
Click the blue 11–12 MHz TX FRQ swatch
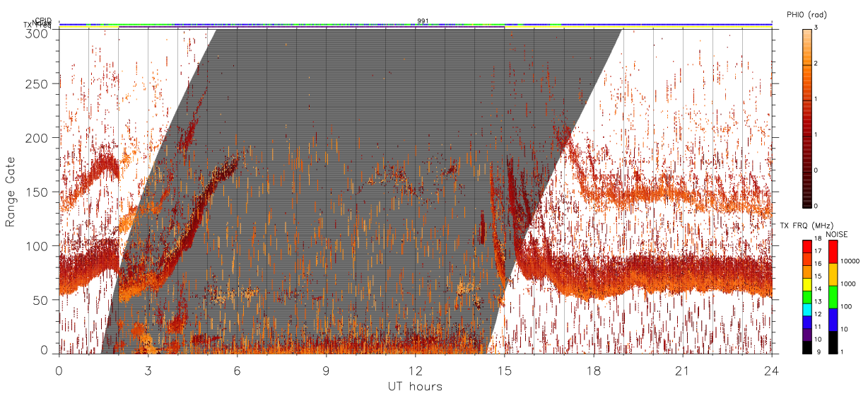point(806,321)
